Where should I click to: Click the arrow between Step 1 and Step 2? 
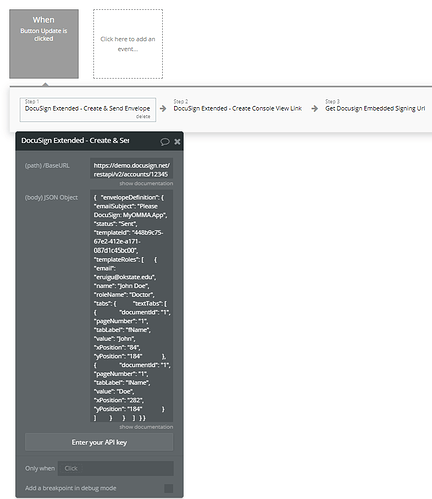163,109
